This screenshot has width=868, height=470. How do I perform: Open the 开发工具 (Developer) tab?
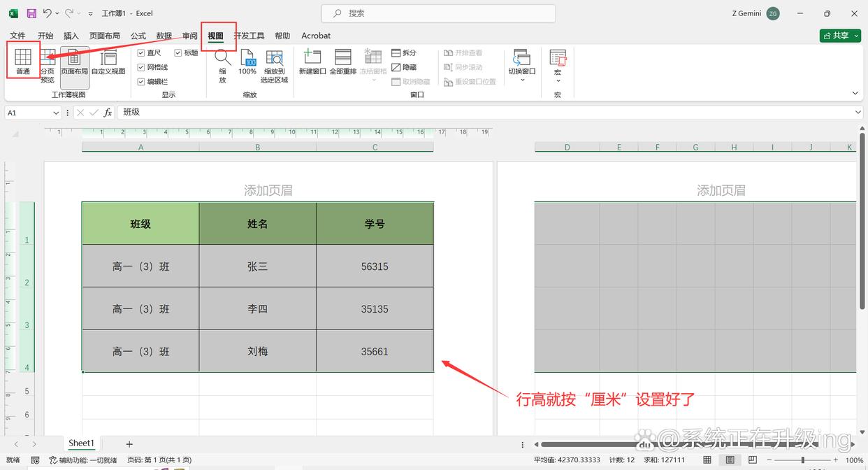(x=249, y=36)
